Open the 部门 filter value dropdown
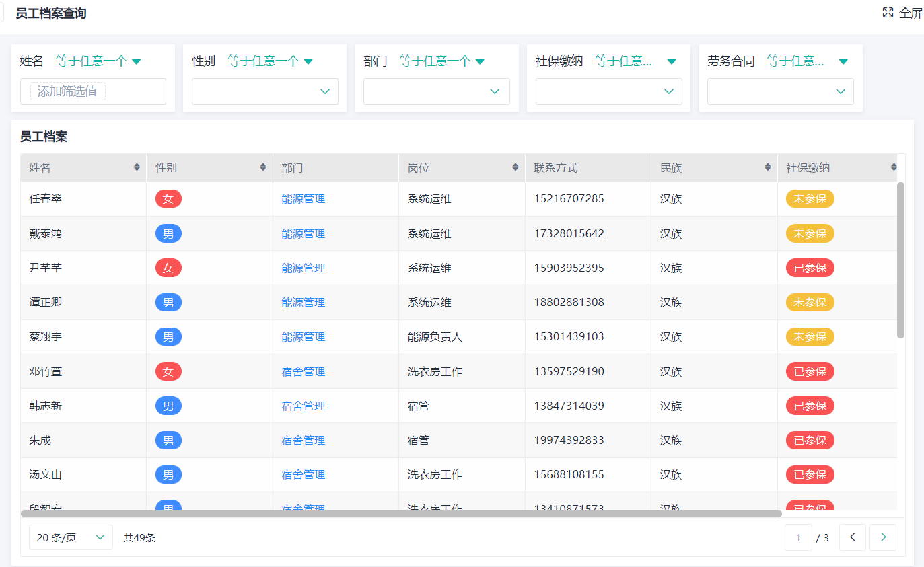This screenshot has width=924, height=567. tap(436, 91)
